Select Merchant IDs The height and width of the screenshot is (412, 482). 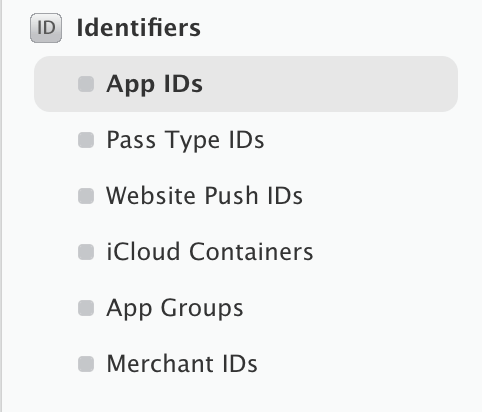182,364
